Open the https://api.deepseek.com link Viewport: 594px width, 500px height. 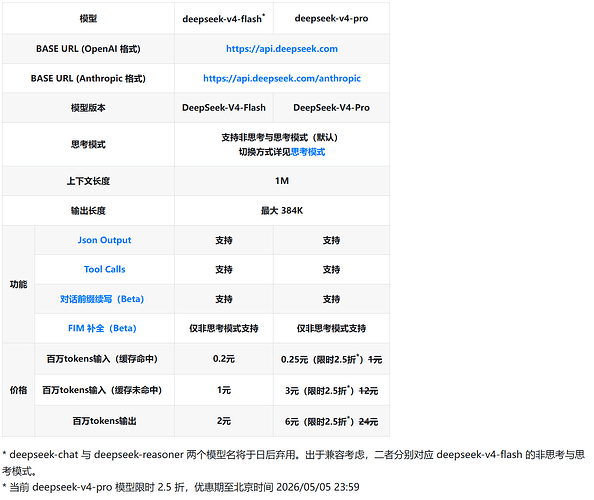tap(281, 49)
